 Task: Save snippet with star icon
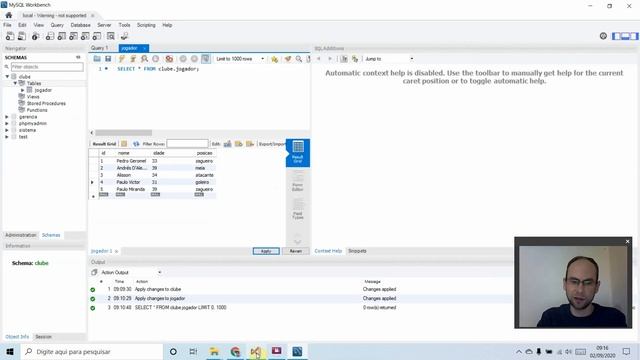[274, 59]
